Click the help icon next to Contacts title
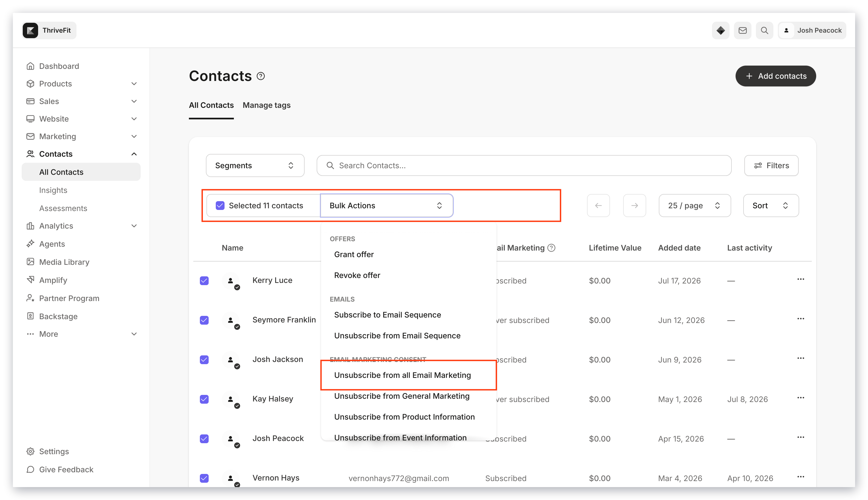 (261, 76)
